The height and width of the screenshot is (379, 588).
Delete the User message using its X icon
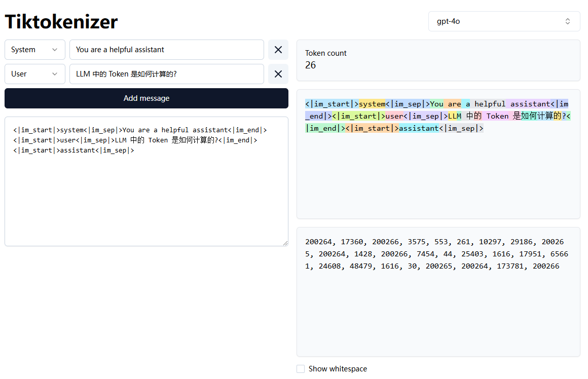278,74
